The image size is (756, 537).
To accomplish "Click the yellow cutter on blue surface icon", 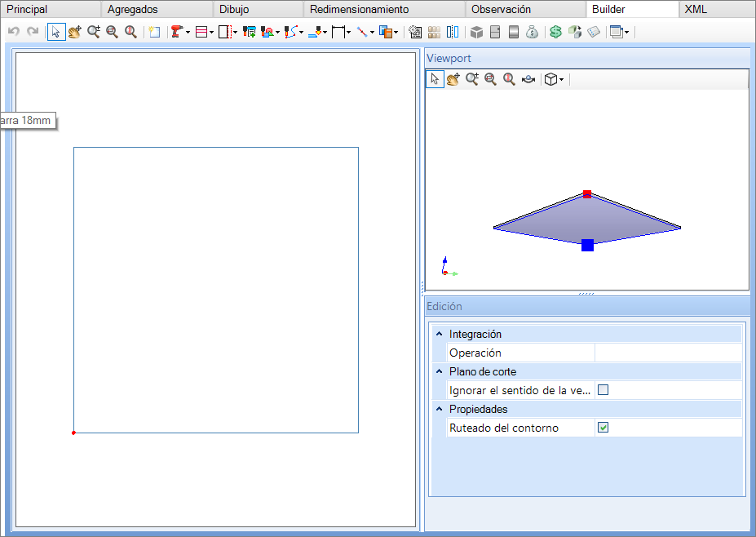I will [x=314, y=32].
